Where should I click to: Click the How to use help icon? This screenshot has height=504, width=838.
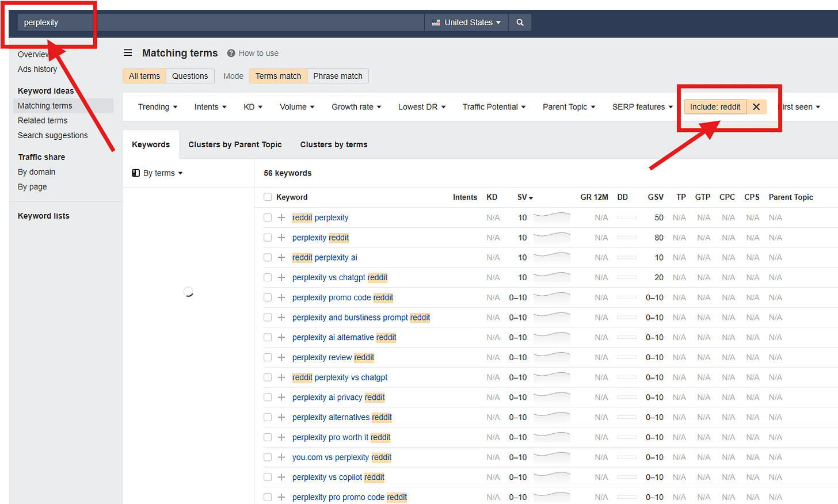pyautogui.click(x=231, y=53)
